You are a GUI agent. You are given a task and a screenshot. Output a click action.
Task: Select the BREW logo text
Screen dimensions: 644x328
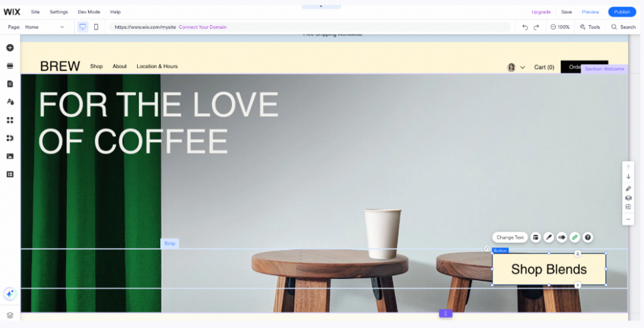coord(60,66)
